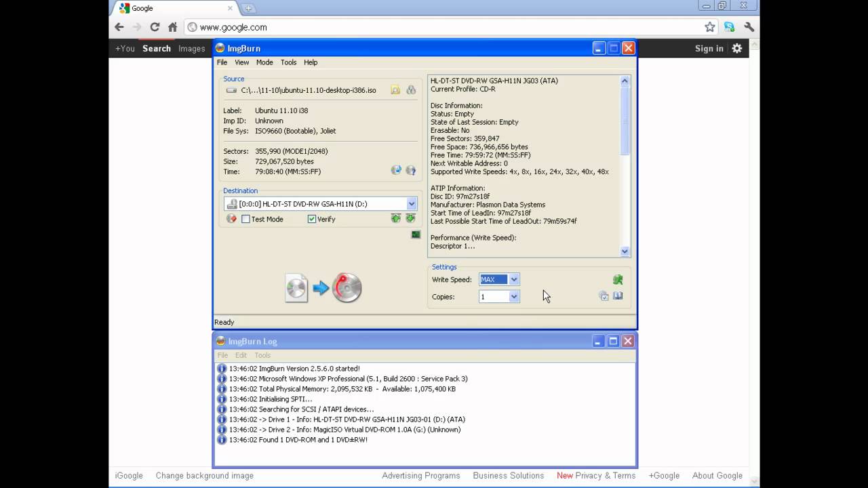The width and height of the screenshot is (868, 488).
Task: Open the ImgBurn Mode menu
Action: [x=264, y=62]
